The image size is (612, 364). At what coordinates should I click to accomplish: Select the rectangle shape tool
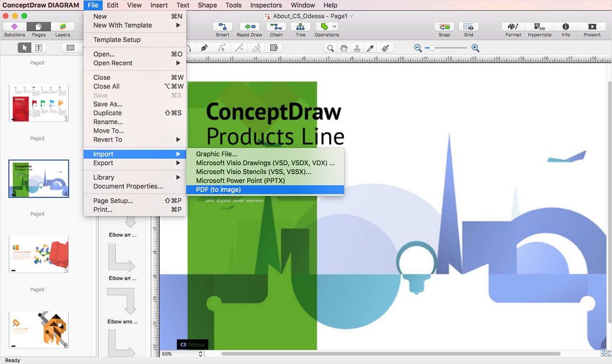(70, 47)
